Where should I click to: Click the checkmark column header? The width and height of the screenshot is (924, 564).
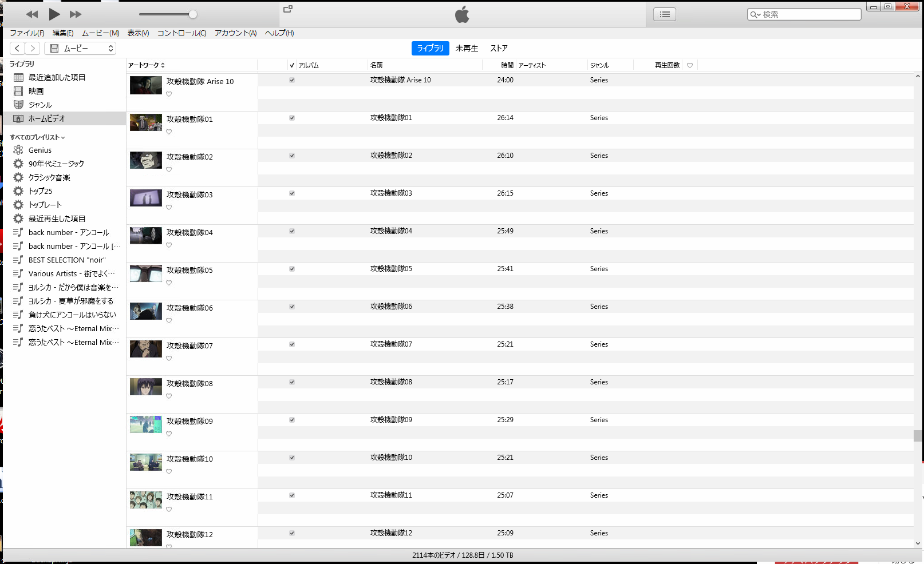click(292, 65)
